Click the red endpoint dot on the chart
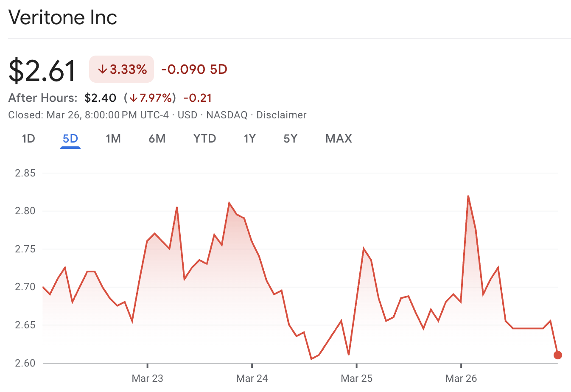 click(558, 355)
